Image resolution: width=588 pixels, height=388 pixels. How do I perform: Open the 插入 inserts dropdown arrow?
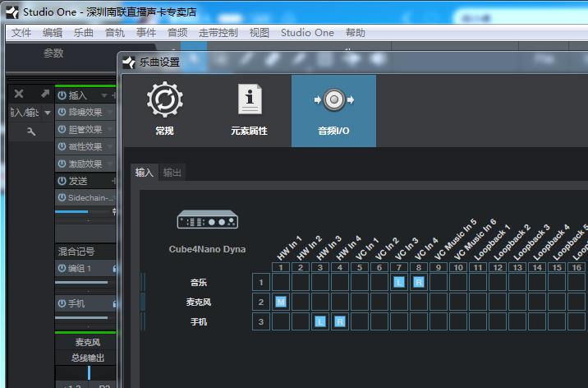[x=104, y=95]
